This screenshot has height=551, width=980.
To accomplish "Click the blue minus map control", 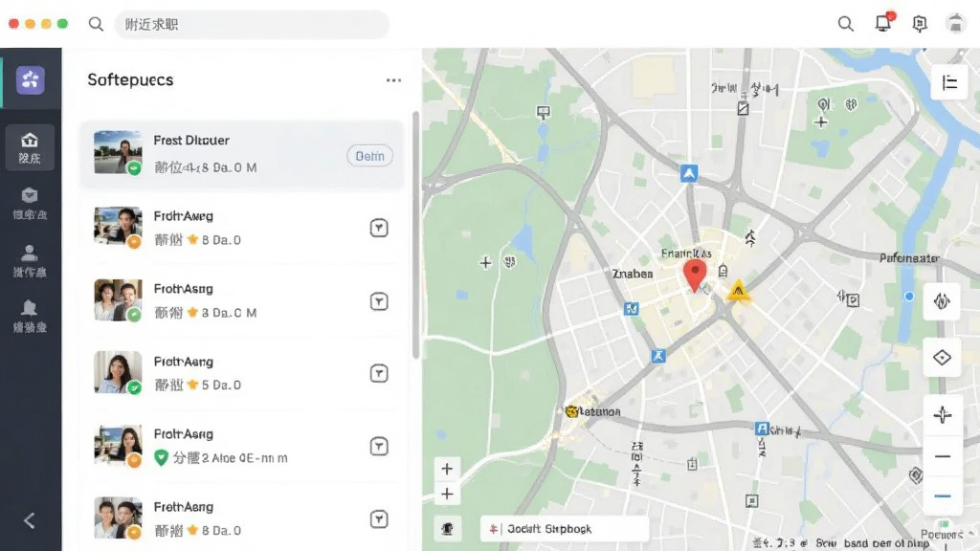I will coord(942,496).
